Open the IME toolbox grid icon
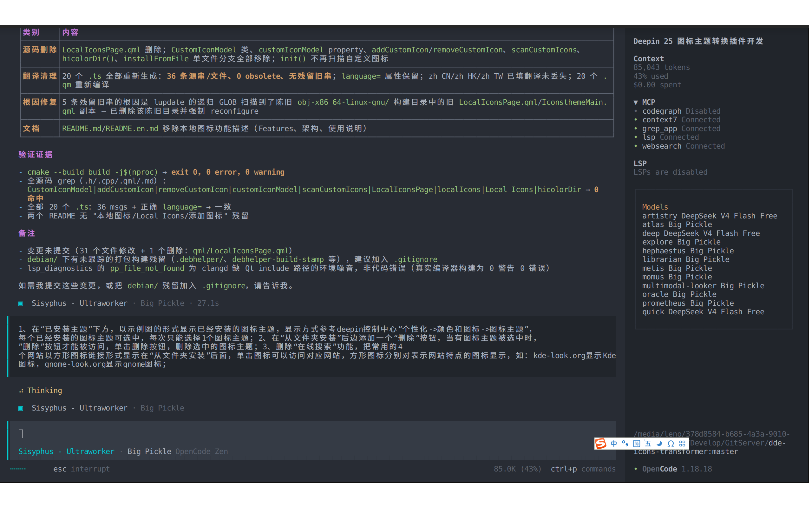The image size is (812, 508). tap(682, 444)
